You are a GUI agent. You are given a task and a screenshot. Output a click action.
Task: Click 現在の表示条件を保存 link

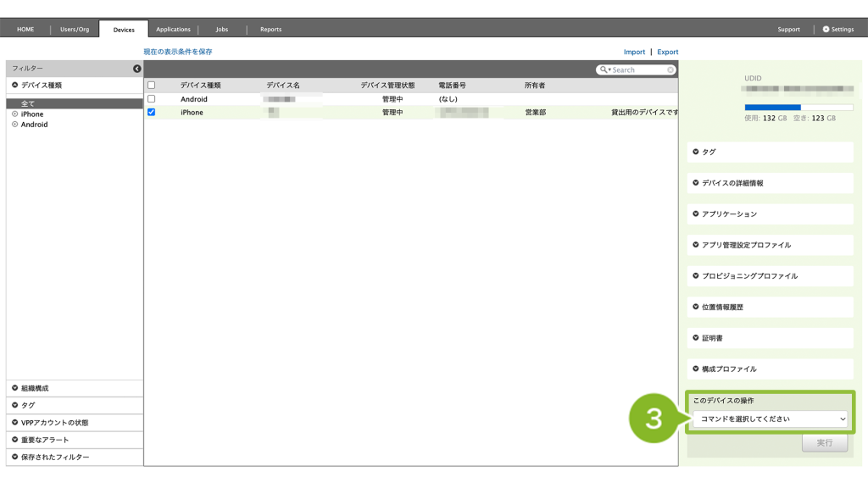[178, 52]
